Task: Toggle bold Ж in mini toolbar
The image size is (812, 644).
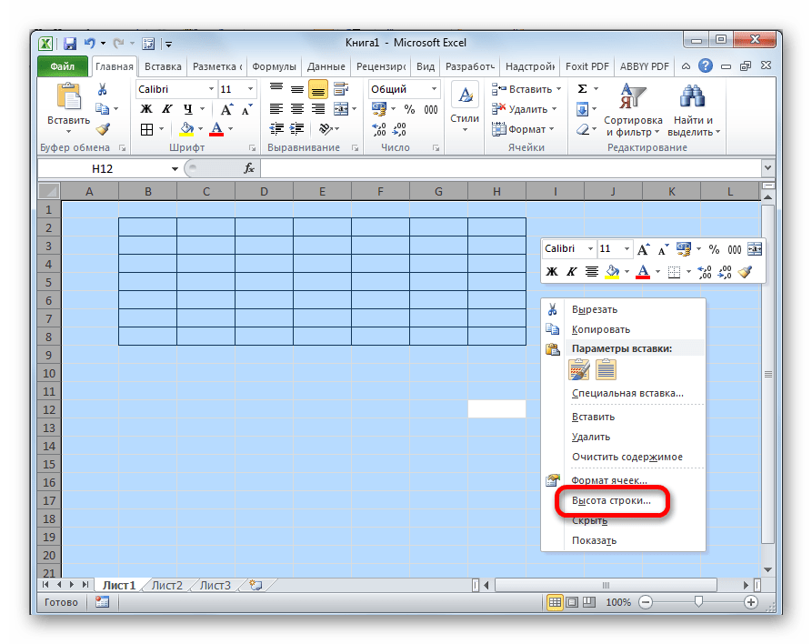Action: coord(552,271)
